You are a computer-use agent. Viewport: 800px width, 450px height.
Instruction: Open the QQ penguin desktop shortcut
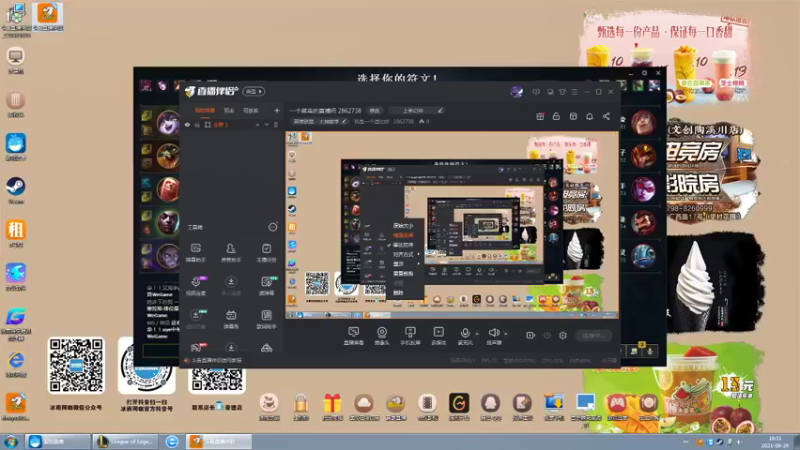[490, 407]
